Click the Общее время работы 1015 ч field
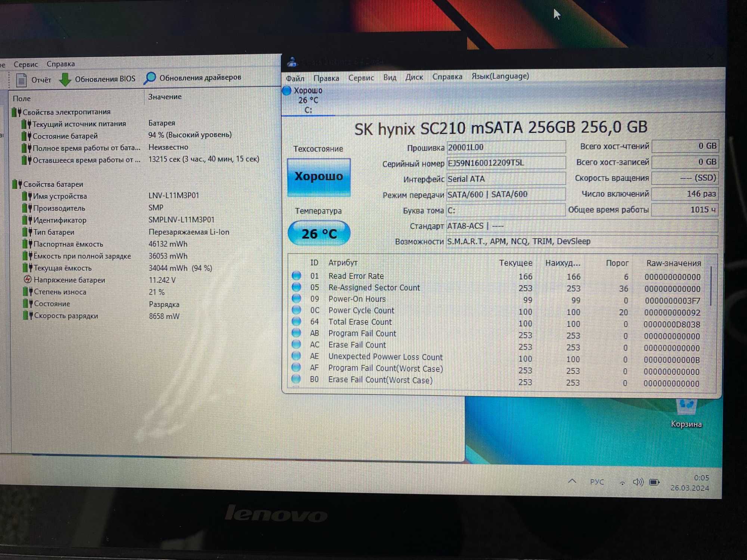 pos(685,209)
